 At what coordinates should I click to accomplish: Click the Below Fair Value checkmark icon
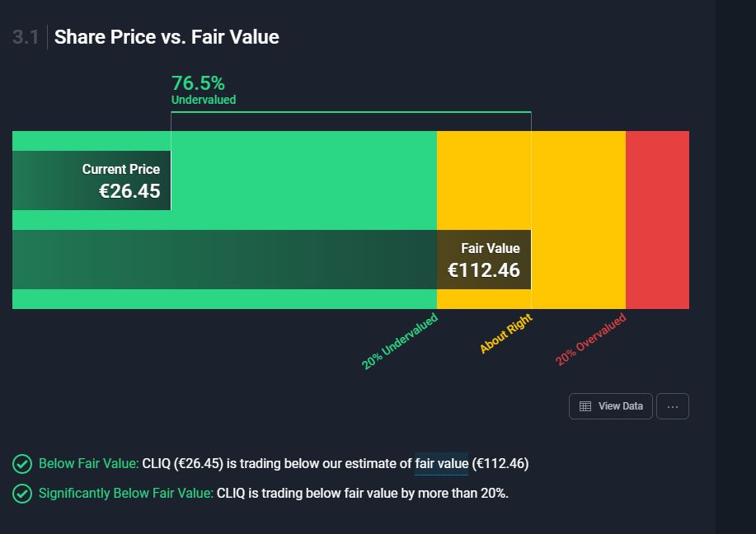(22, 464)
